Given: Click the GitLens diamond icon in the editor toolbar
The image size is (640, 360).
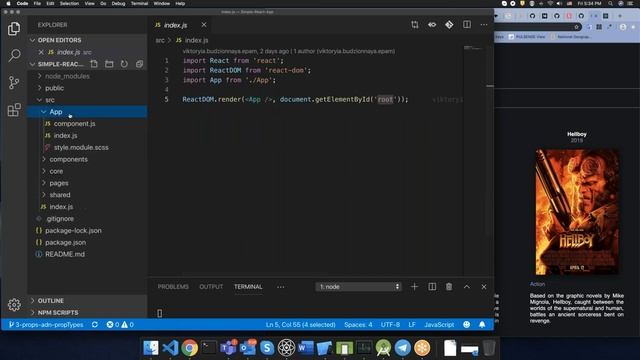Looking at the screenshot, I should [449, 25].
